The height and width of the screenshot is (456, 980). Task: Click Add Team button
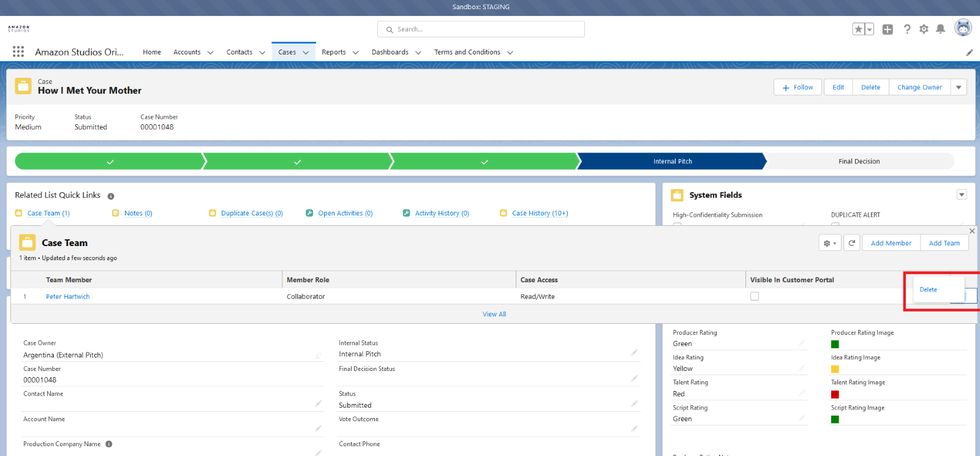pos(944,243)
